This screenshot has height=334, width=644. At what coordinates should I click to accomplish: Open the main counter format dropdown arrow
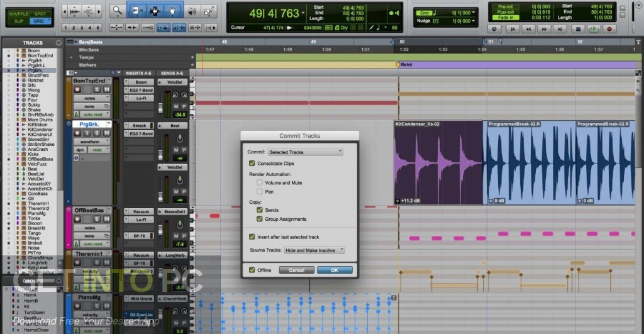coord(303,13)
